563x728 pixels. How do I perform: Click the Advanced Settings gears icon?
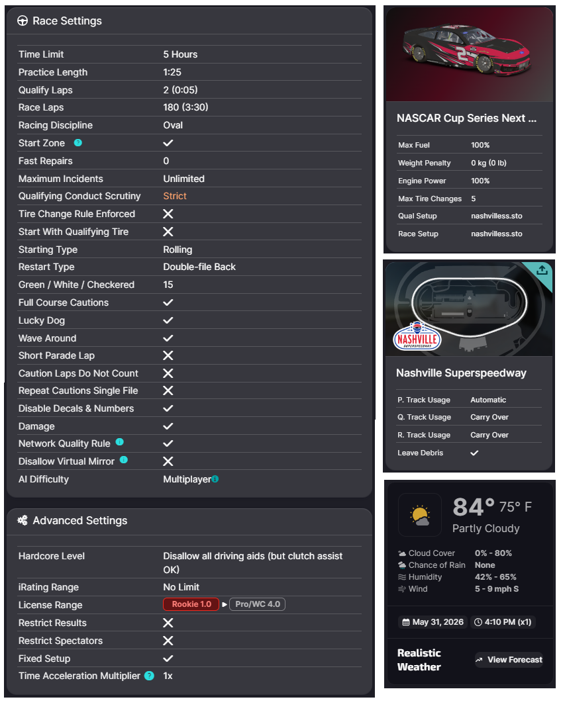(x=23, y=520)
